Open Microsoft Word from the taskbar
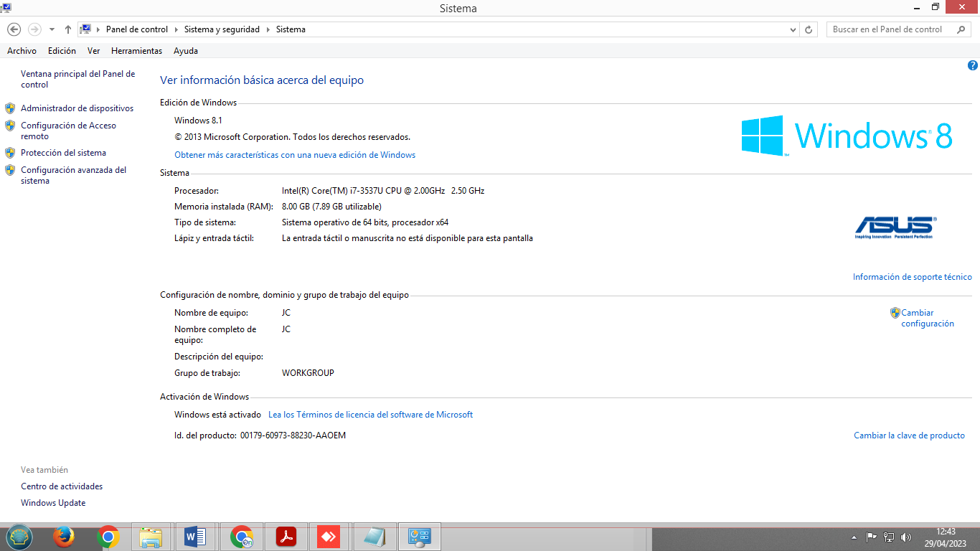980x551 pixels. (x=195, y=537)
